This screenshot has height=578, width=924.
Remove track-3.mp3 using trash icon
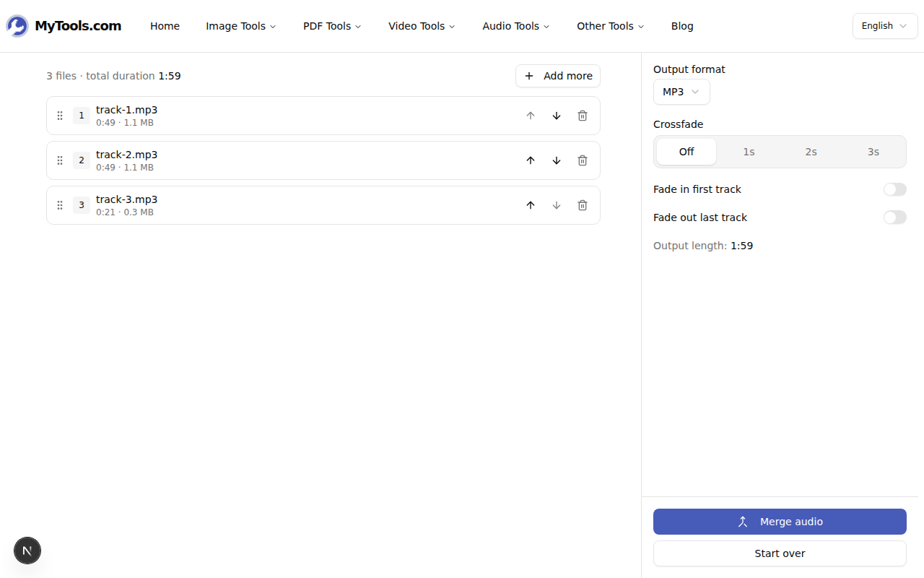tap(583, 205)
